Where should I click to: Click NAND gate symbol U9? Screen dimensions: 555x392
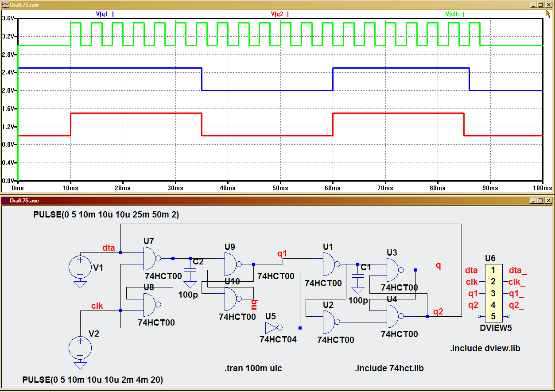[233, 264]
